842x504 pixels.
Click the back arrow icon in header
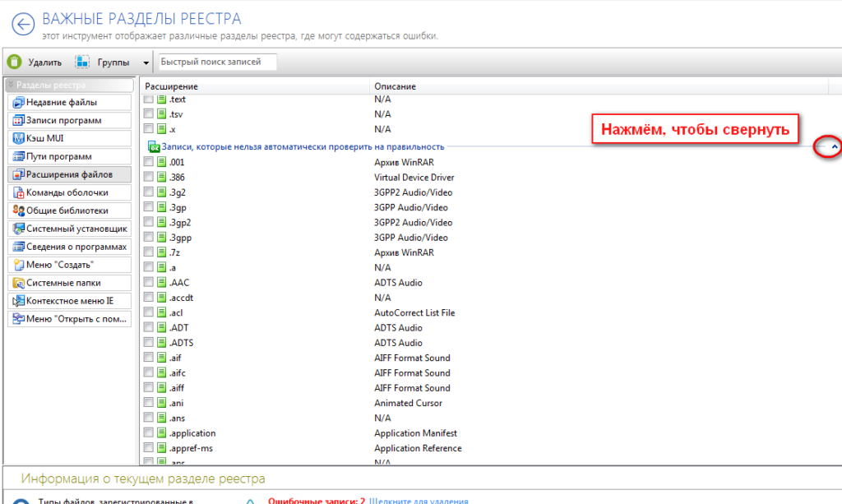pyautogui.click(x=22, y=24)
